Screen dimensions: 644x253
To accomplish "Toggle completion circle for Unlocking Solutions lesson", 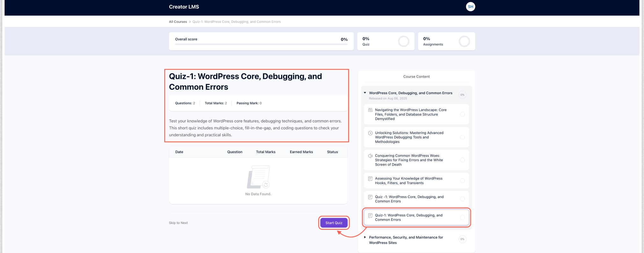I will (x=462, y=137).
